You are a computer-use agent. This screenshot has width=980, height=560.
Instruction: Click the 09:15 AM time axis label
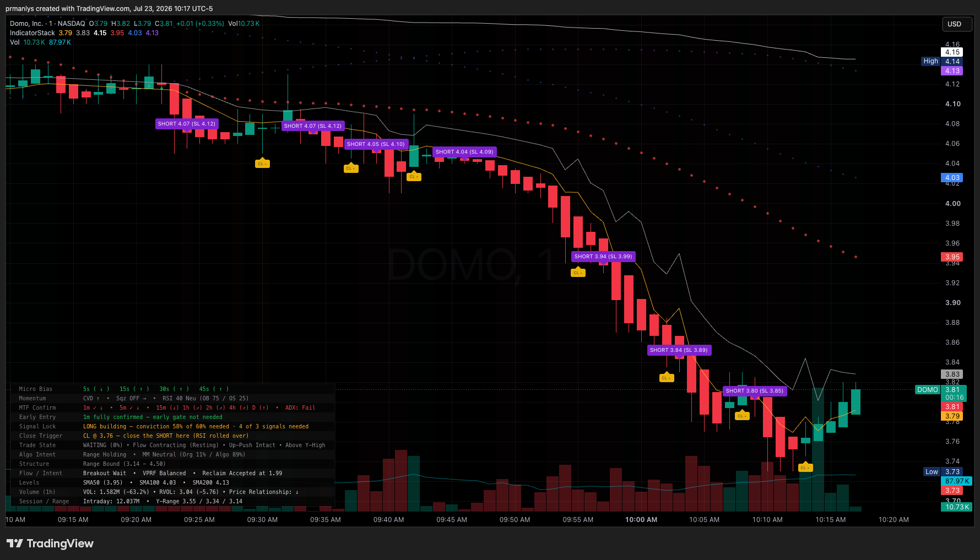point(73,520)
